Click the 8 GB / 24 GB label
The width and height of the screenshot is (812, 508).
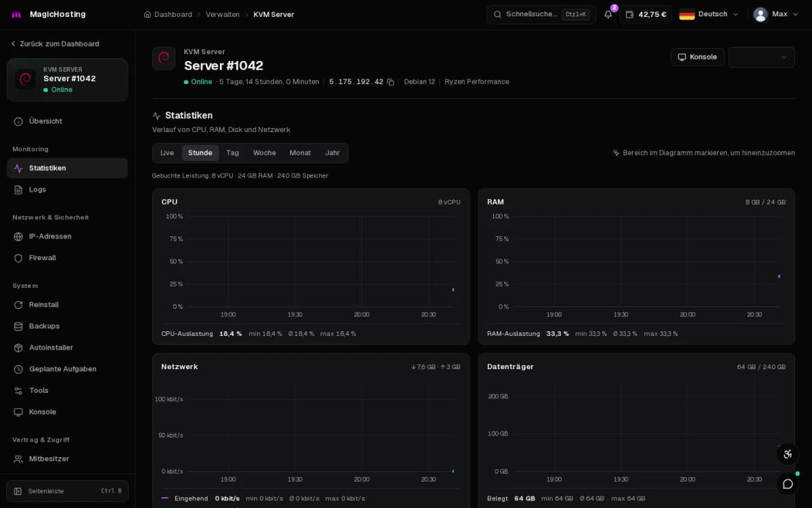(765, 203)
